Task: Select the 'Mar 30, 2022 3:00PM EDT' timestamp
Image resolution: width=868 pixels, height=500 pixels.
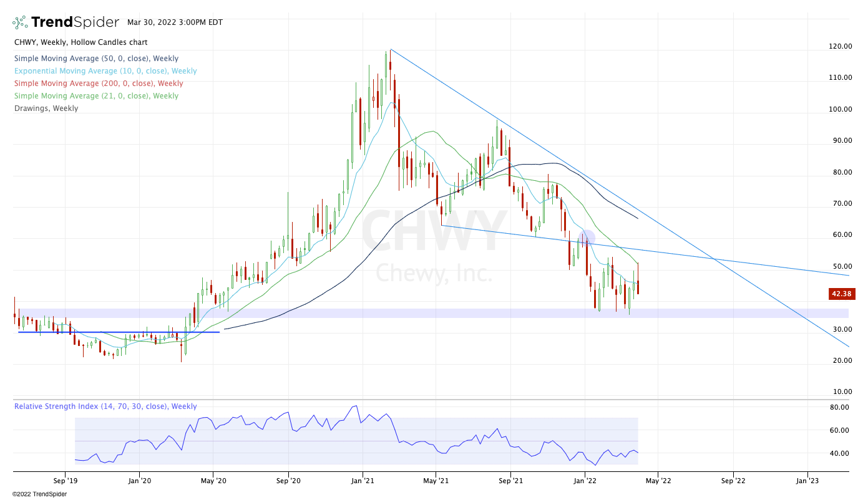Action: (175, 22)
